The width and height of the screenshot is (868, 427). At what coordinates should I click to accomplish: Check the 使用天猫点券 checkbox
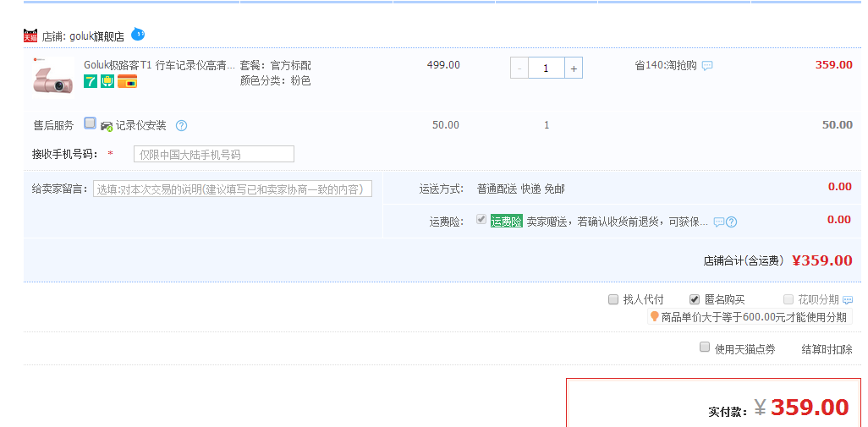pyautogui.click(x=705, y=347)
